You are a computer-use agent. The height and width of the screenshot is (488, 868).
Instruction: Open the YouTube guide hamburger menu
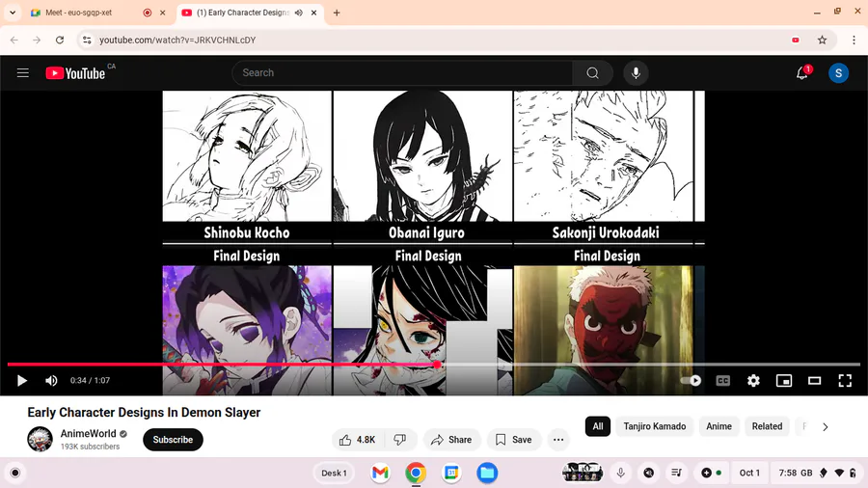click(x=23, y=73)
